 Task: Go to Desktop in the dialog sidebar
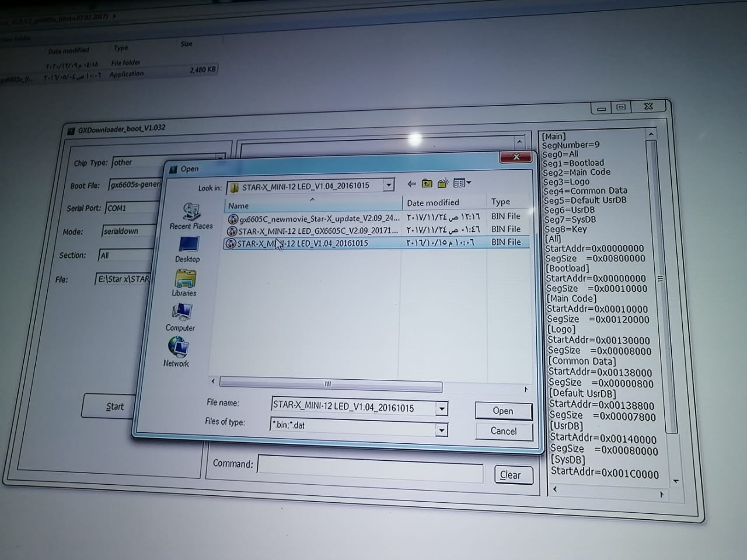click(187, 249)
